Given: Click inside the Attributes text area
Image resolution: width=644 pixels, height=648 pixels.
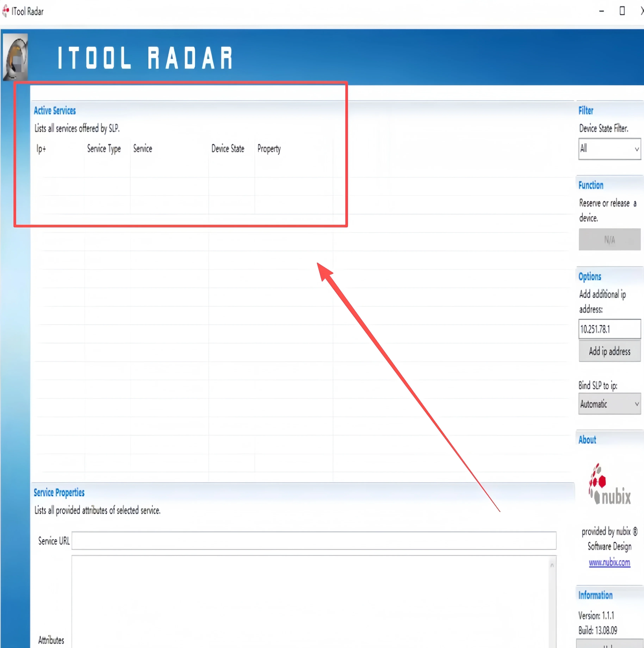Looking at the screenshot, I should (310, 602).
